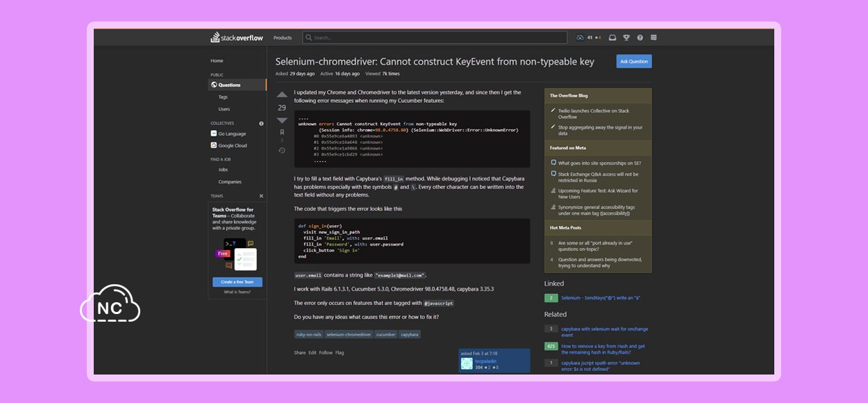Click Follow under the question
Viewport: 868px width, 403px height.
(326, 352)
